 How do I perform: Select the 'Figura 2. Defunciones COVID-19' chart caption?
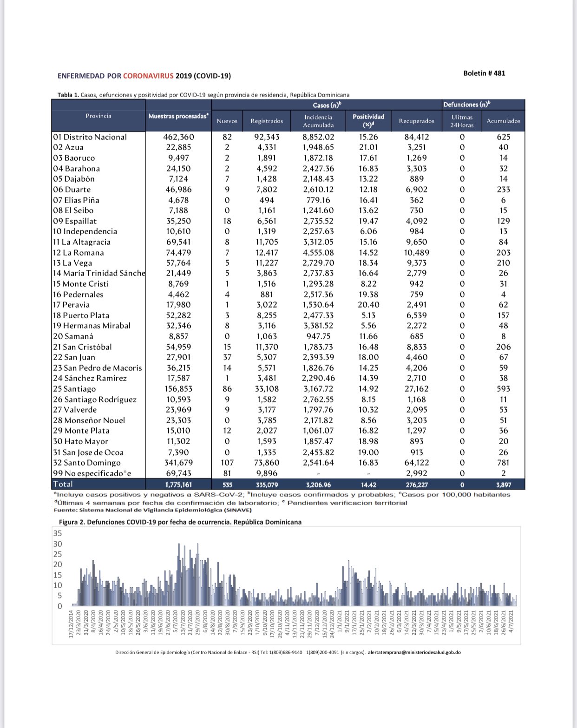(x=180, y=522)
